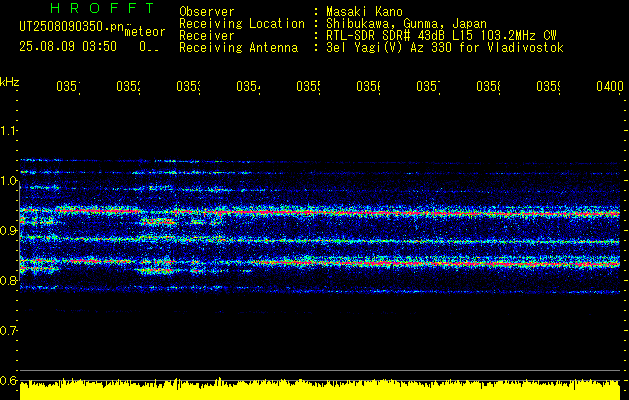Click the kHz axis unit label
This screenshot has height=400, width=629.
point(9,83)
